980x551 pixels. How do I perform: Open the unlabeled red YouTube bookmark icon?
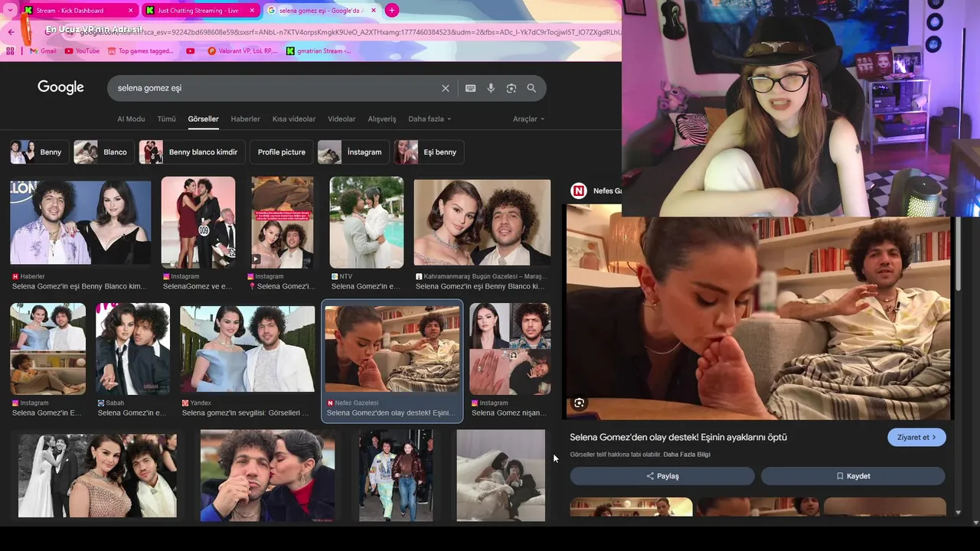click(x=191, y=51)
